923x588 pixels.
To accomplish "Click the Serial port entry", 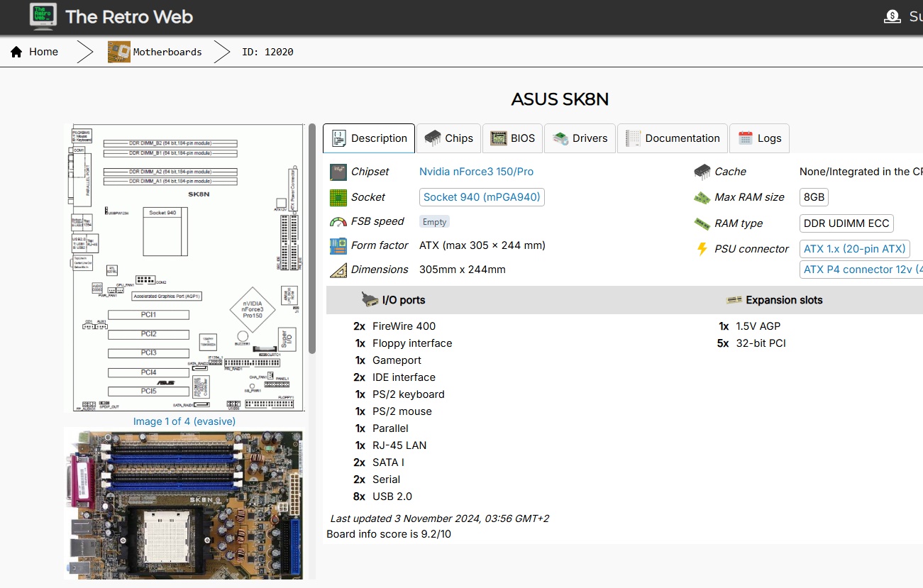I will coord(377,479).
